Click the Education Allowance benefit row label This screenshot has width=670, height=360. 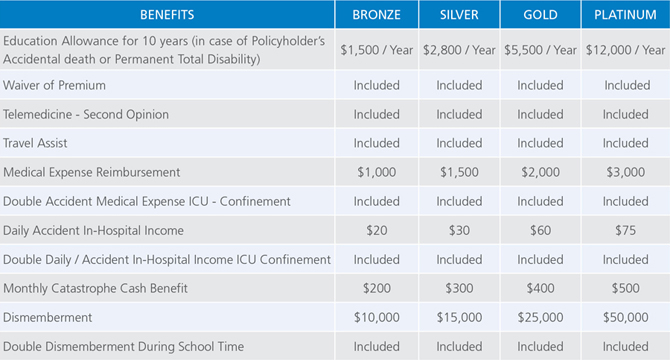164,50
